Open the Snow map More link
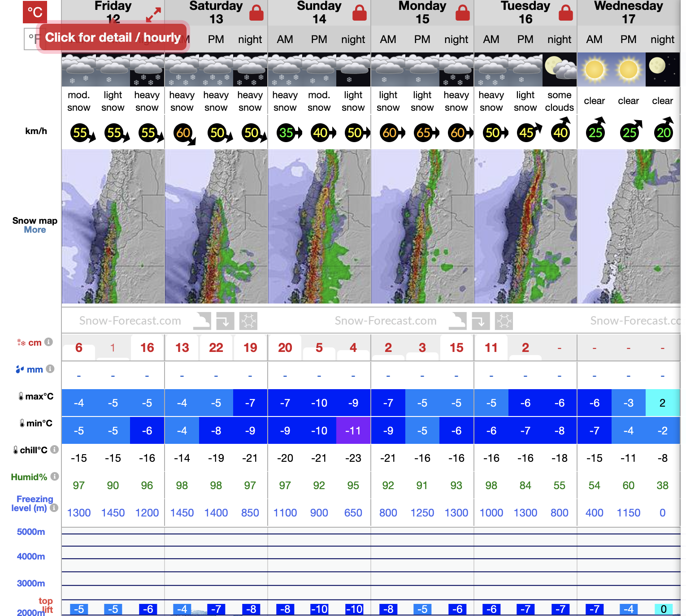This screenshot has height=616, width=686. click(35, 230)
